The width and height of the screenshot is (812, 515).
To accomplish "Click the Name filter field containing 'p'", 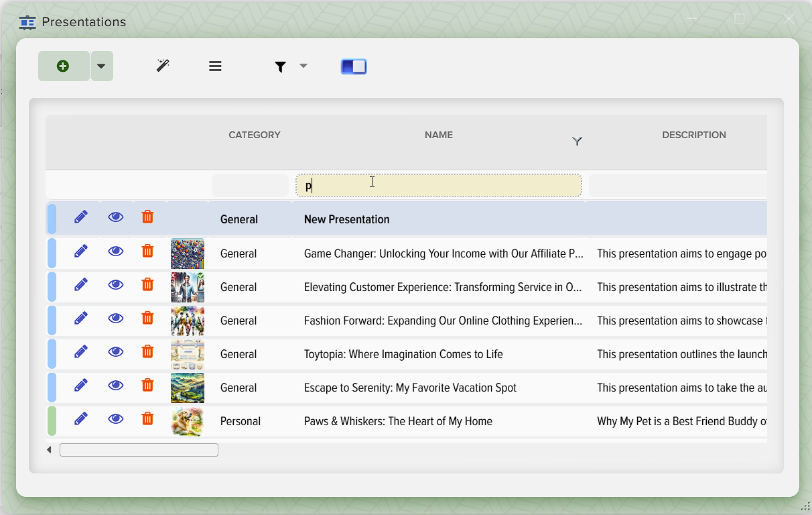I will point(439,186).
